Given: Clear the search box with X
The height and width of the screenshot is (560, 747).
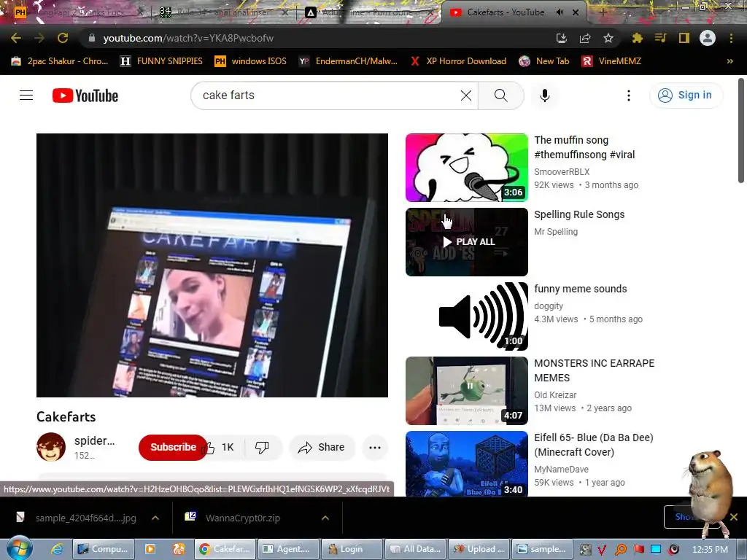Looking at the screenshot, I should pos(466,96).
